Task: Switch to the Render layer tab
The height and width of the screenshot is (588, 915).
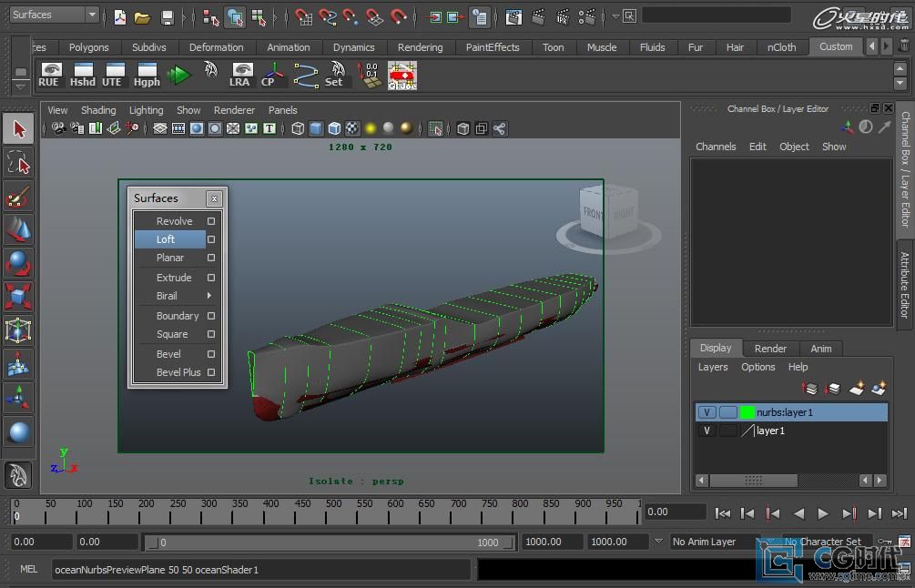Action: pyautogui.click(x=770, y=349)
